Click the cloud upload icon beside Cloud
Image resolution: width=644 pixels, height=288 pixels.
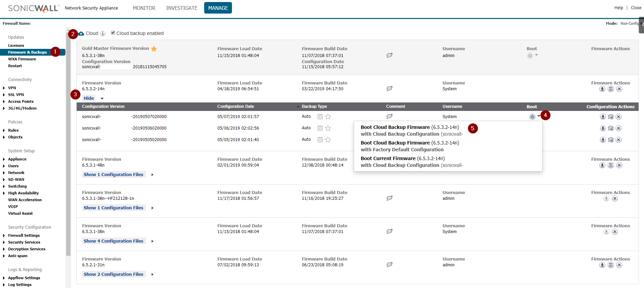(81, 34)
